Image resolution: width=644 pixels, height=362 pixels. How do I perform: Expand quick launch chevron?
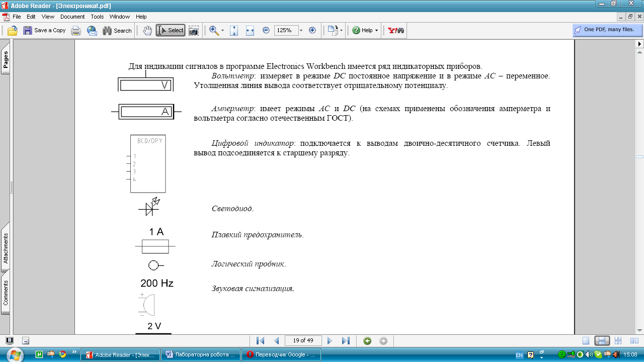74,351
